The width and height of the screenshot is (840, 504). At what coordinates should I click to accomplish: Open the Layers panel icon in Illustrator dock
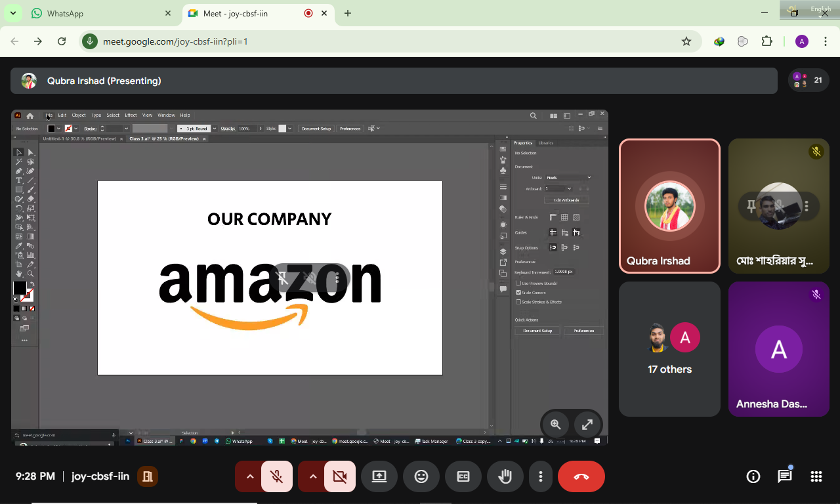503,251
